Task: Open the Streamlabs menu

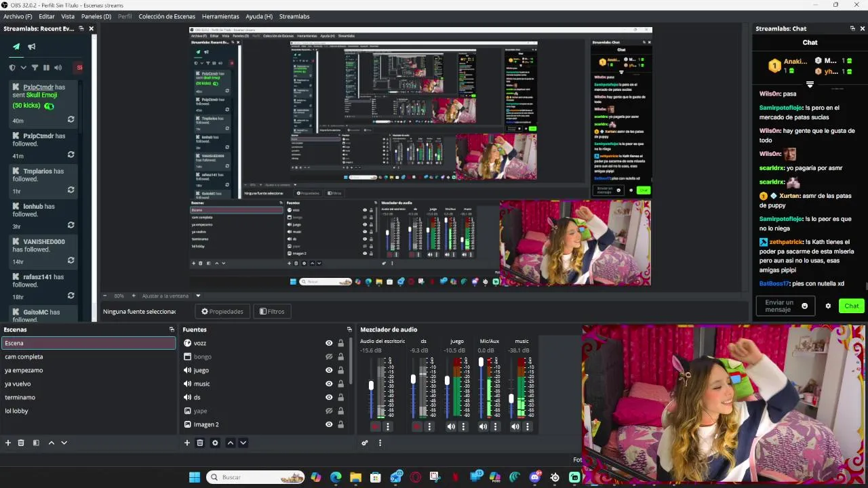Action: click(x=294, y=16)
